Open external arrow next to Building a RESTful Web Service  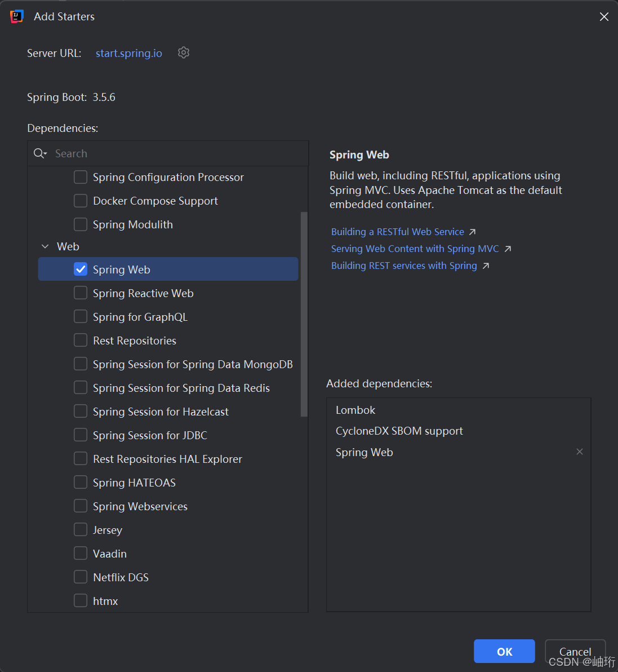[x=473, y=232]
